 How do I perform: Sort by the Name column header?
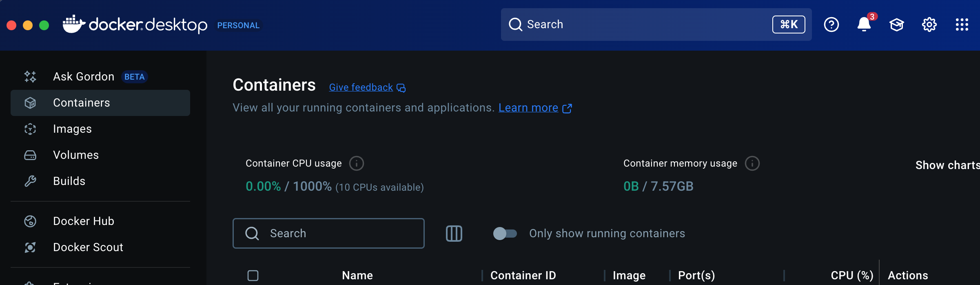click(357, 276)
